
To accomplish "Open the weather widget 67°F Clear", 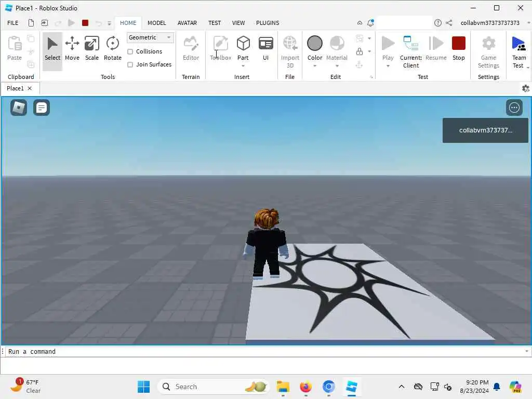I will [x=25, y=386].
